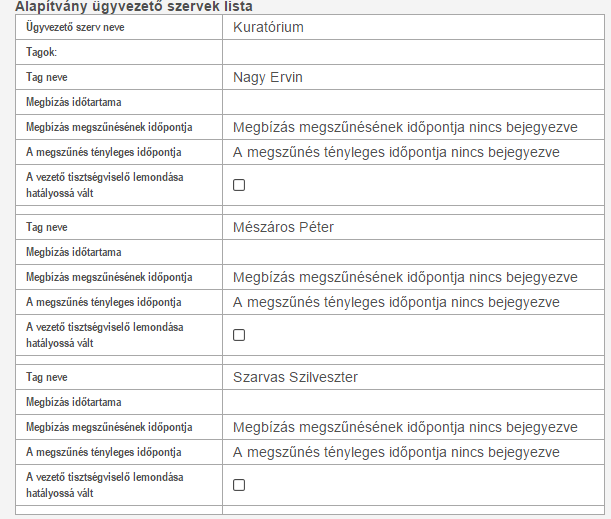
Task: Select the name 'Nagy Ervin'
Action: tap(268, 77)
